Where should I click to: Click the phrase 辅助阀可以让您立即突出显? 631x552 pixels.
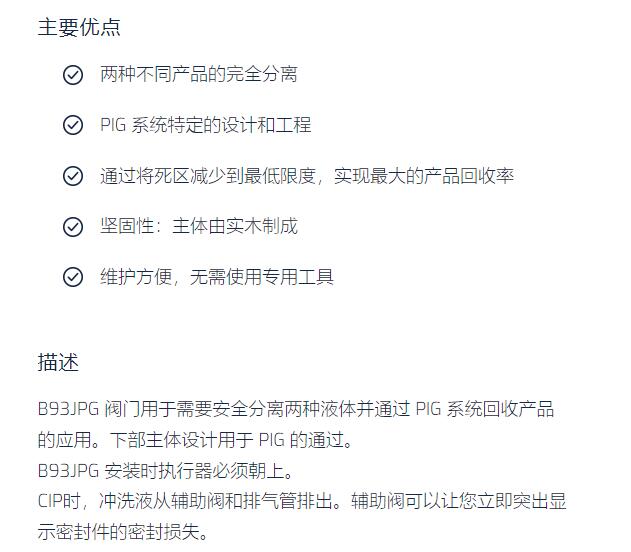pyautogui.click(x=459, y=501)
